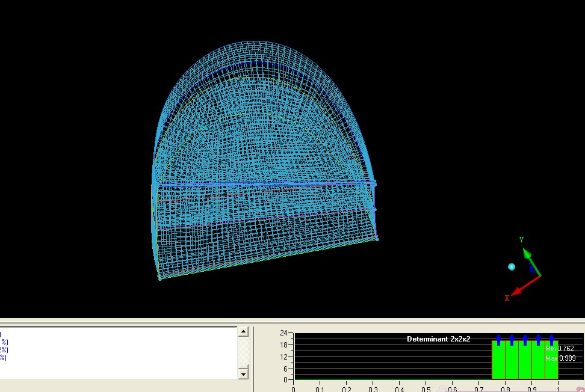This screenshot has width=585, height=392.
Task: Click the red X label under the triad
Action: tap(507, 298)
